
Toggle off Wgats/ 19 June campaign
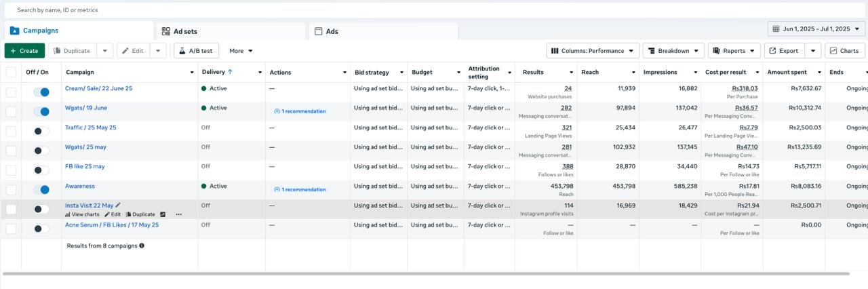coord(41,112)
